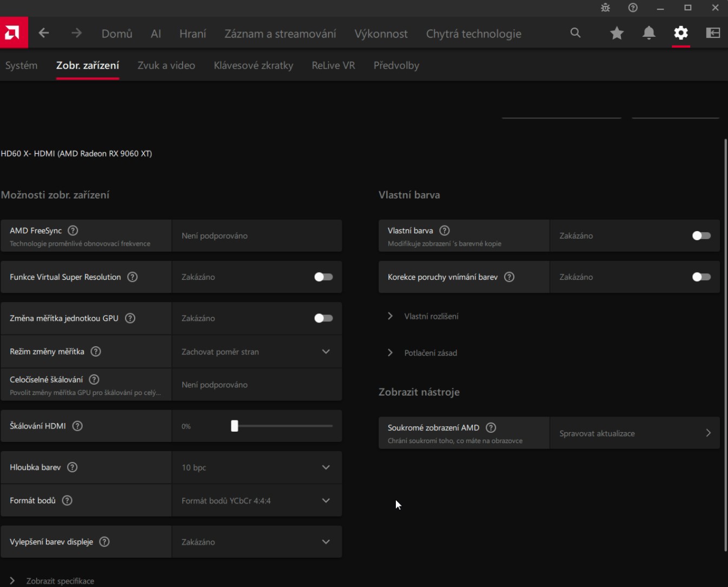
Task: Switch to Předvolby tab
Action: [x=396, y=65]
